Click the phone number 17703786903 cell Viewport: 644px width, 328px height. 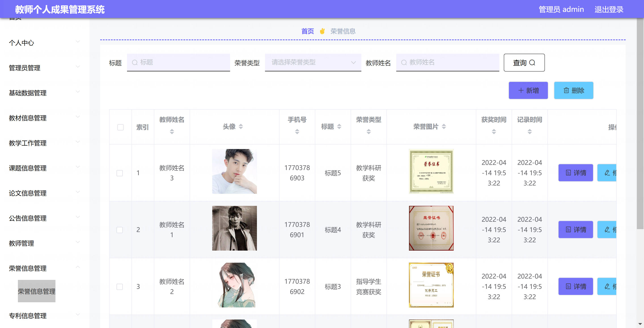(x=297, y=173)
